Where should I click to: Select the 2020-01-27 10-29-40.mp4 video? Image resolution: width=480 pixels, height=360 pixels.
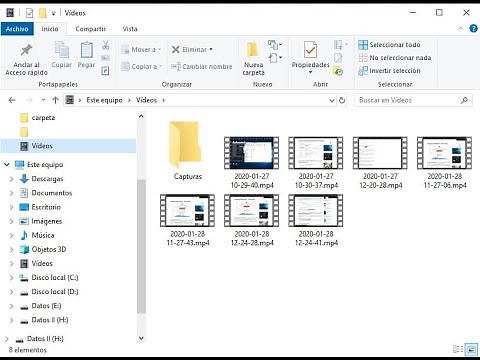point(252,163)
